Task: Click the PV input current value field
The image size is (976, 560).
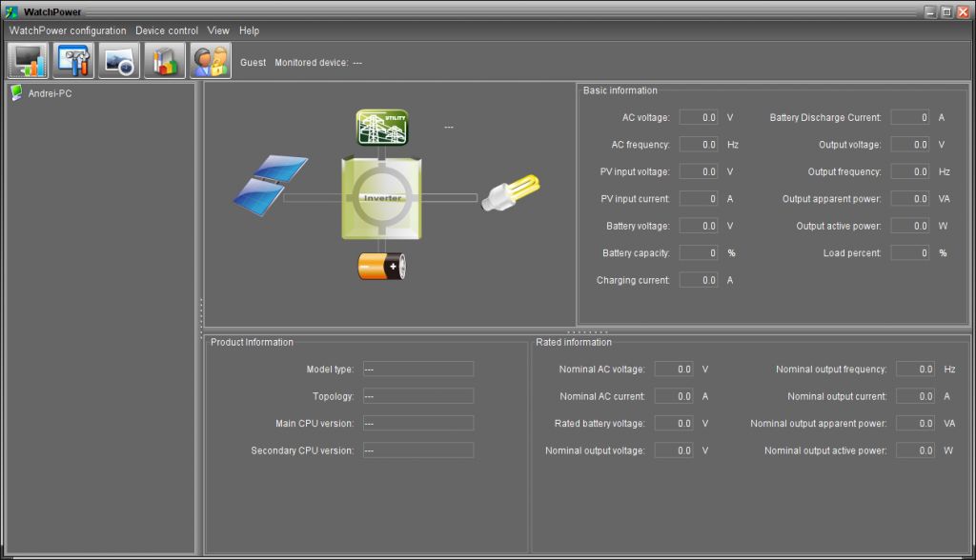Action: [699, 198]
